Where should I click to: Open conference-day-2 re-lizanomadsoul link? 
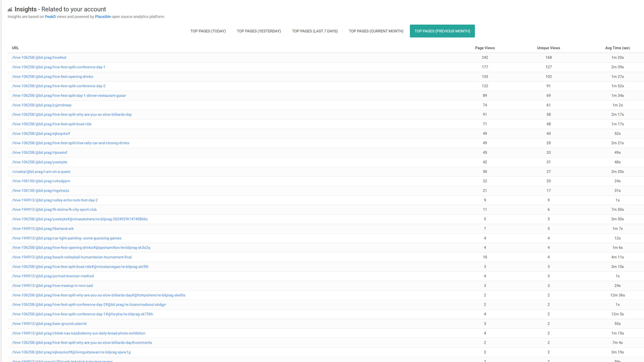89,305
